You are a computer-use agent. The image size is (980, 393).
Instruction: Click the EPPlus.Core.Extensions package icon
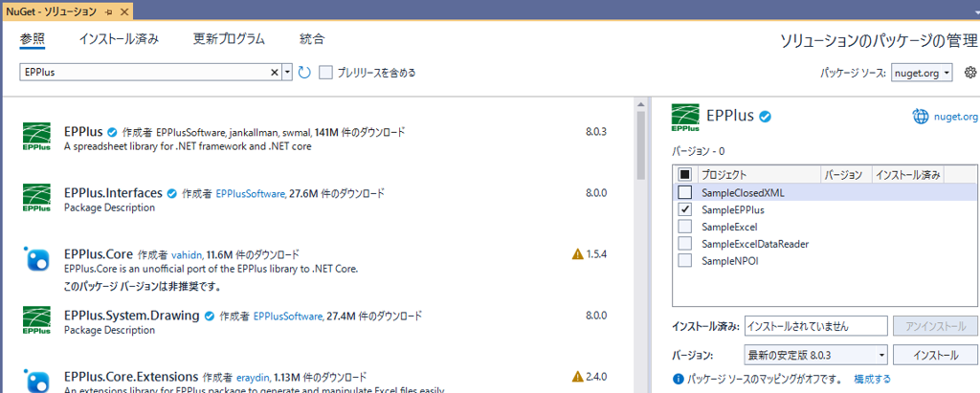coord(36,382)
